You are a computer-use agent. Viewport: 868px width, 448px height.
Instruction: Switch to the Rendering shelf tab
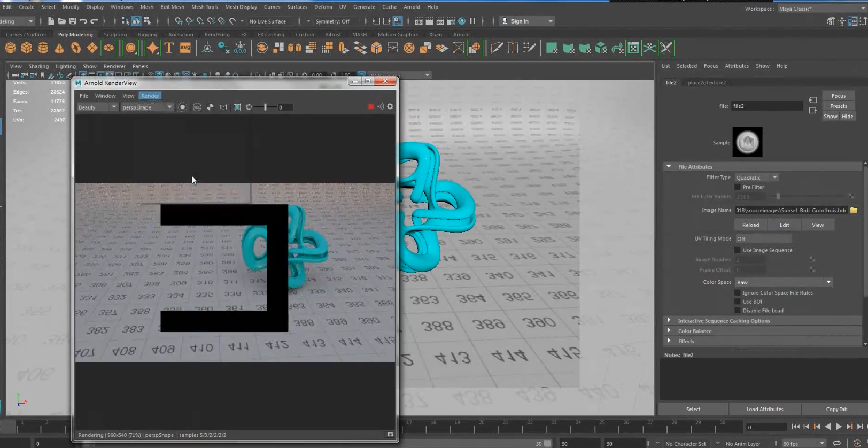coord(217,34)
